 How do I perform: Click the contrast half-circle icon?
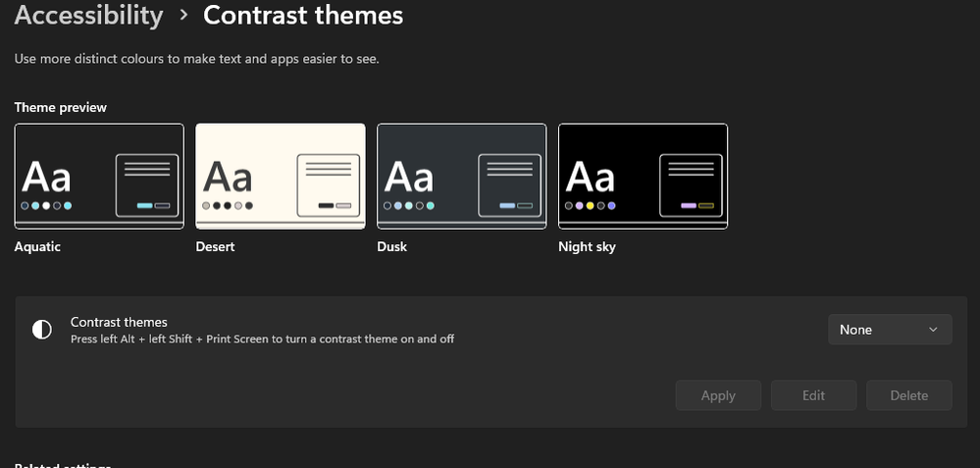coord(42,330)
